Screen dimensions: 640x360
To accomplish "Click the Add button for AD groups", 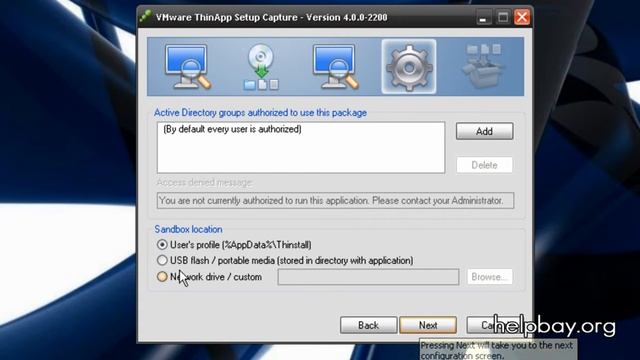I will click(x=484, y=131).
